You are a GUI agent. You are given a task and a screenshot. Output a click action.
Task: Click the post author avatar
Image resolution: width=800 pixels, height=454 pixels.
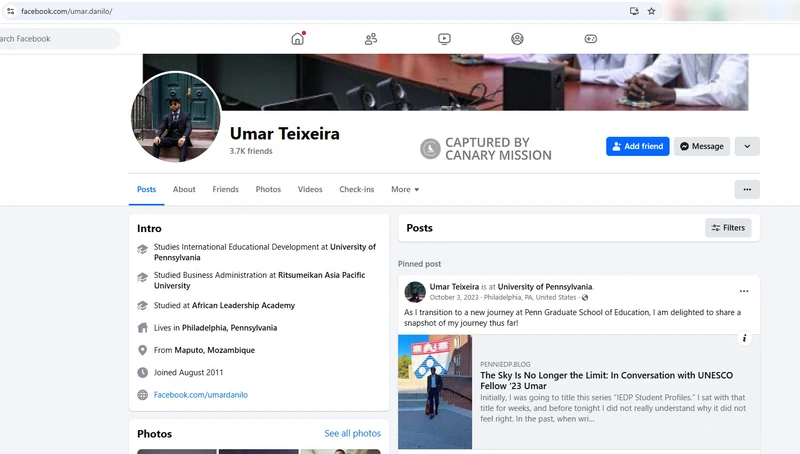pyautogui.click(x=415, y=292)
